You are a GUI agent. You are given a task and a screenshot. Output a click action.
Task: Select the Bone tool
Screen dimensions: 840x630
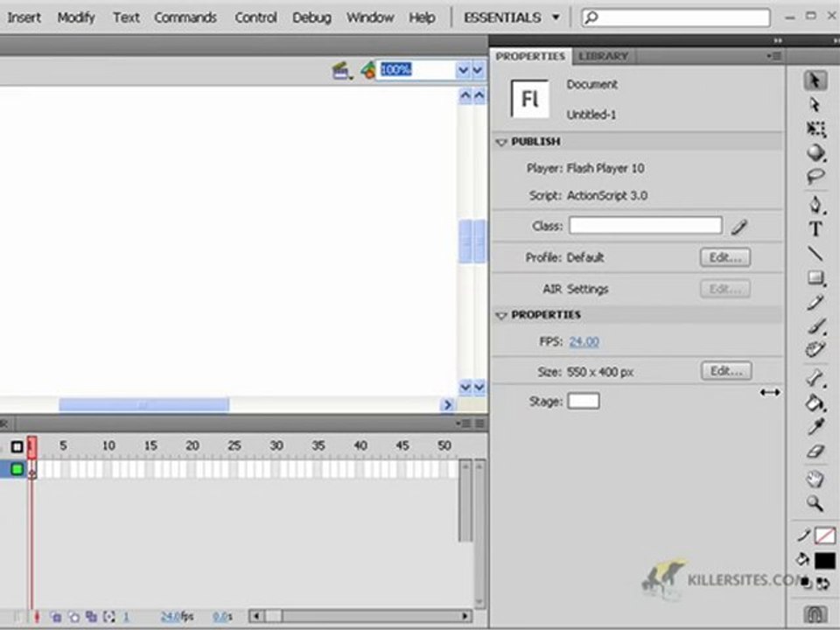[815, 378]
